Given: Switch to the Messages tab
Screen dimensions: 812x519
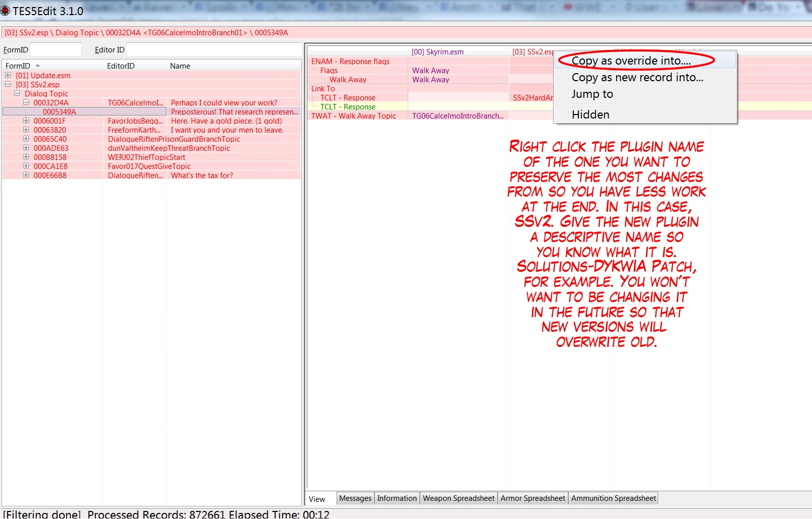Looking at the screenshot, I should click(355, 498).
